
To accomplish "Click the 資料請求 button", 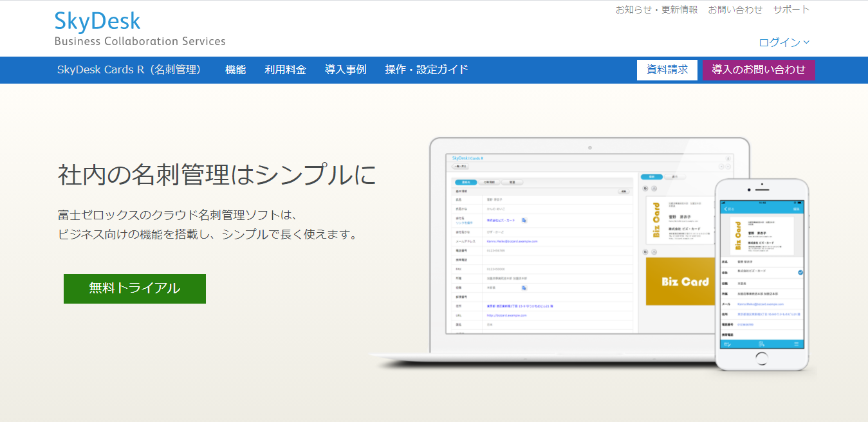I will 667,69.
